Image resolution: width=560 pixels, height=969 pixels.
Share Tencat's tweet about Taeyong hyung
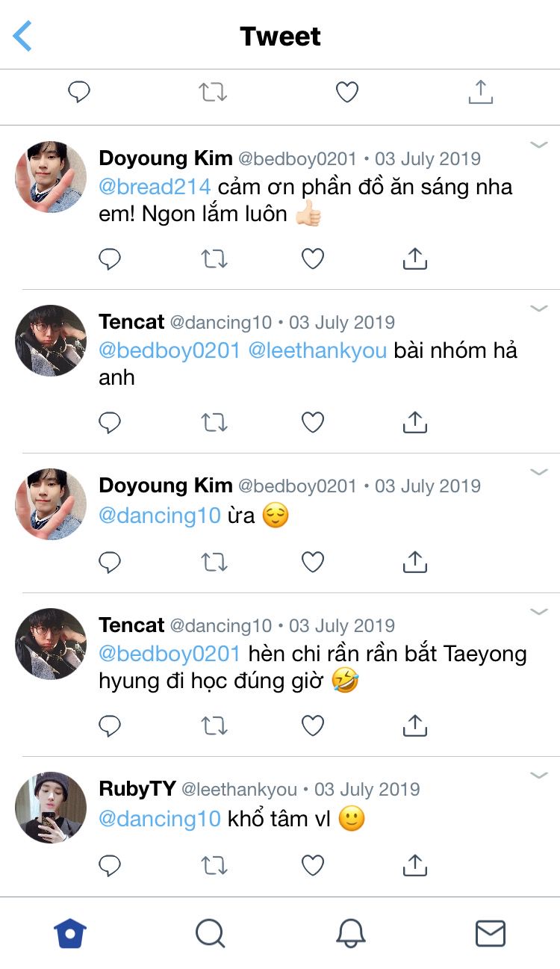[414, 725]
